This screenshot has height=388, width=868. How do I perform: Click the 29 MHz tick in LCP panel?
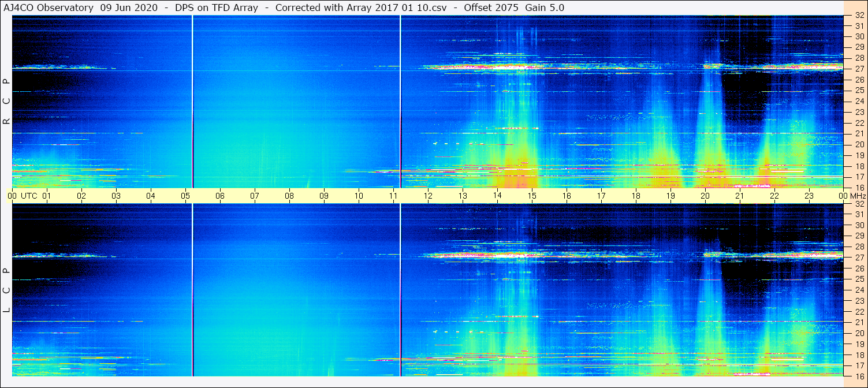(859, 236)
